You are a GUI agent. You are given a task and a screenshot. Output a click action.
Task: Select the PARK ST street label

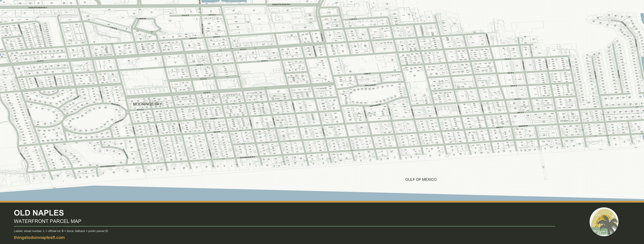(367, 74)
